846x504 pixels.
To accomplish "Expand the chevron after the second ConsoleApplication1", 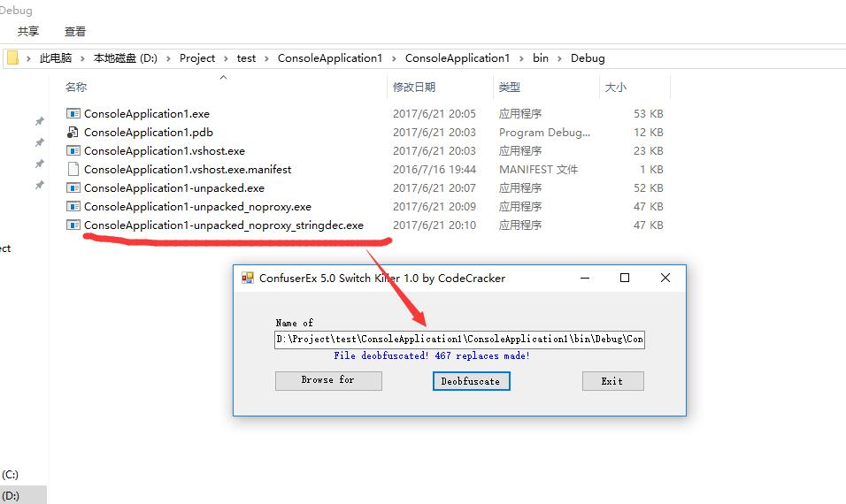I will pos(521,58).
